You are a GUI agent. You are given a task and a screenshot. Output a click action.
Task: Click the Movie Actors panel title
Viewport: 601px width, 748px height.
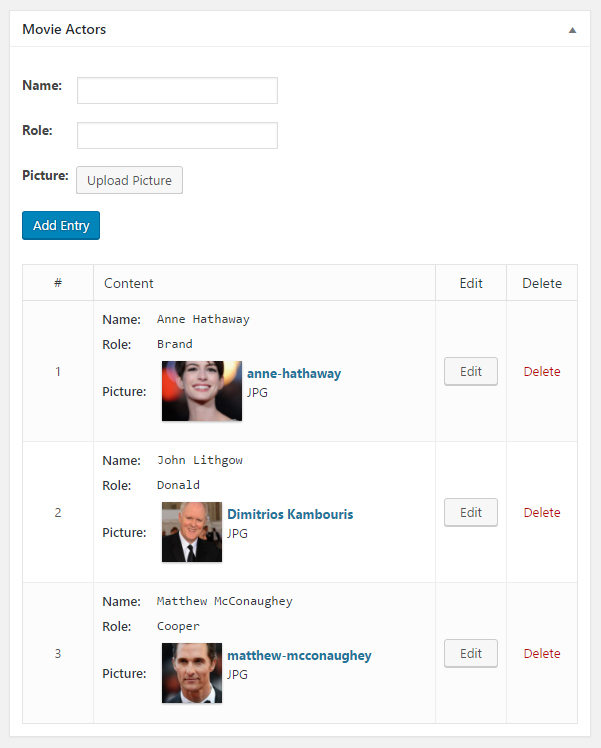pyautogui.click(x=64, y=30)
